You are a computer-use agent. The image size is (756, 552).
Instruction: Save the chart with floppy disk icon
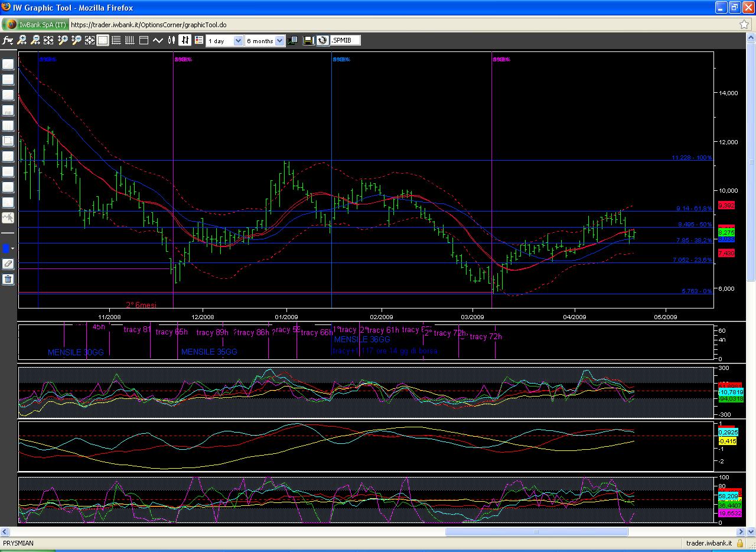308,40
